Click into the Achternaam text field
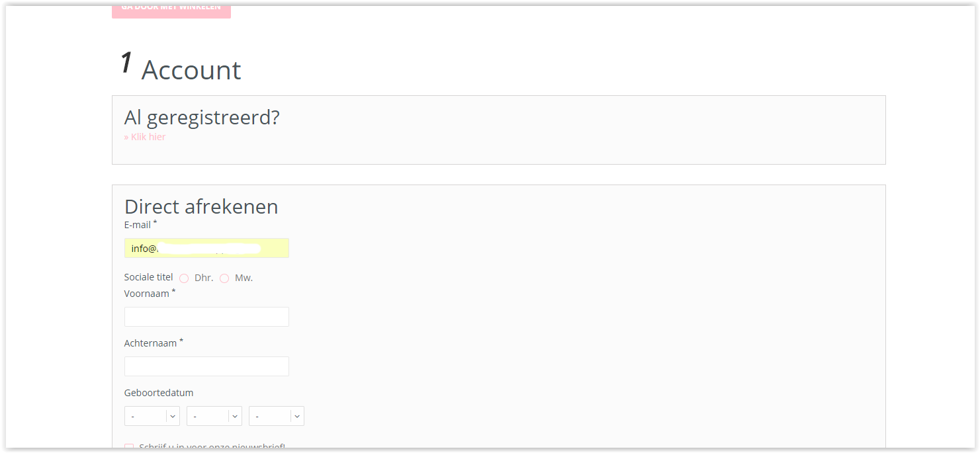Viewport: 980px width, 453px height. click(206, 366)
